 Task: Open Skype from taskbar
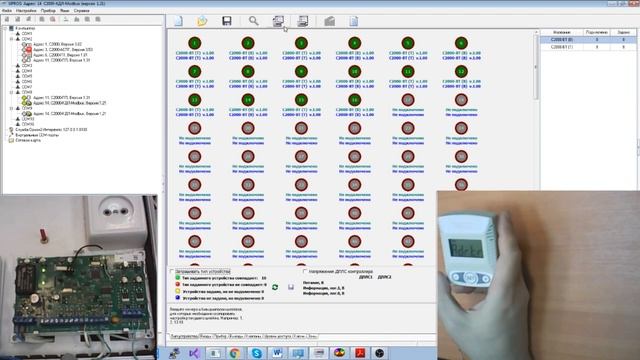(x=256, y=353)
